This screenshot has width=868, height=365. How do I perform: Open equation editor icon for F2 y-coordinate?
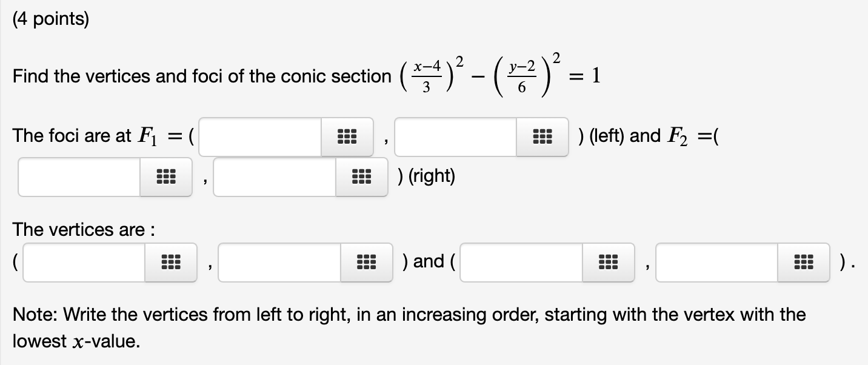[361, 177]
